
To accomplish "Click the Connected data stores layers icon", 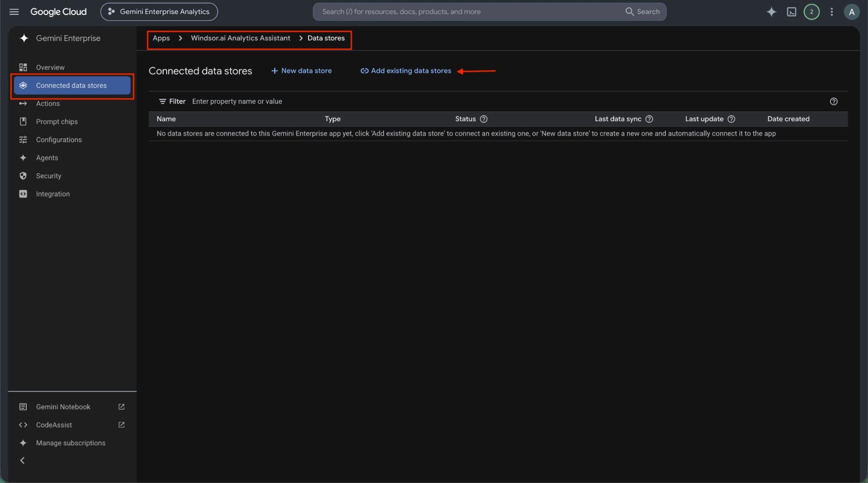I will point(23,85).
